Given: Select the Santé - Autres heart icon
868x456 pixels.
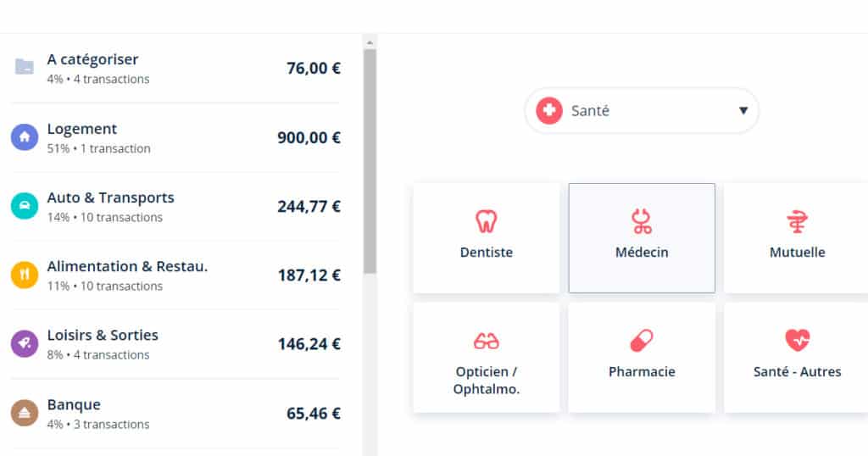Looking at the screenshot, I should click(x=797, y=341).
